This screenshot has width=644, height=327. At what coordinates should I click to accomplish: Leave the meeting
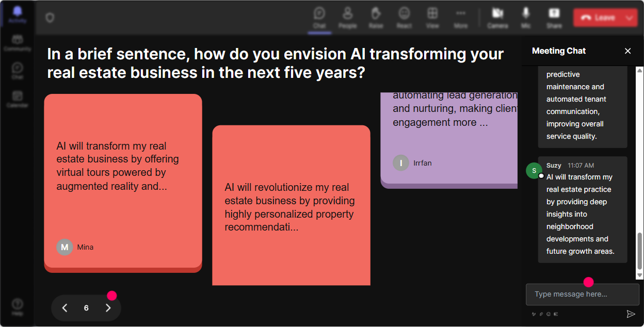pyautogui.click(x=598, y=18)
